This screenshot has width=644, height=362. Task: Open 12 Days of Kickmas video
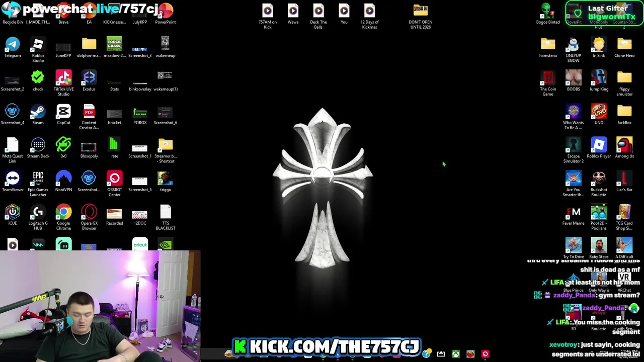369,16
